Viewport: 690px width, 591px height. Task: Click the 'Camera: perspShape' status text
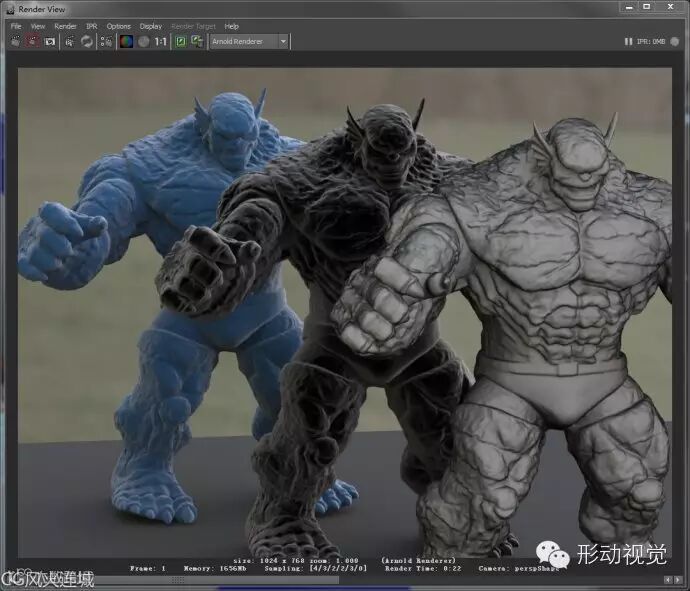(518, 569)
